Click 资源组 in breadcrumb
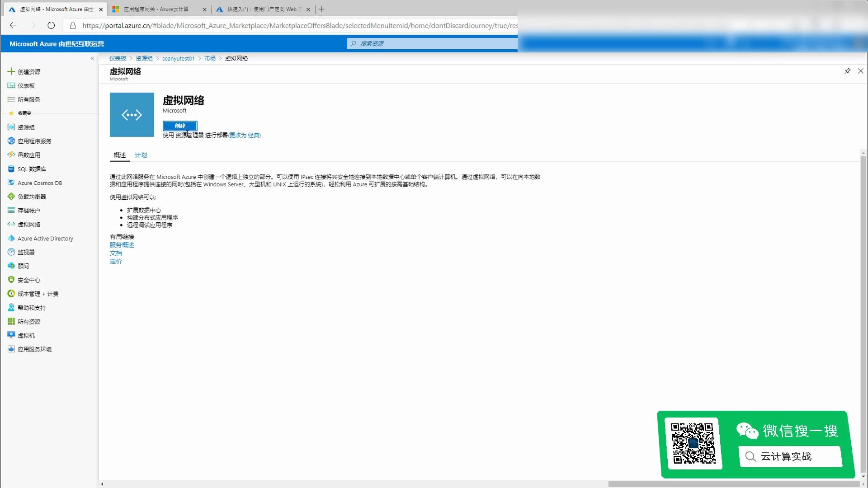The image size is (868, 488). pyautogui.click(x=144, y=58)
